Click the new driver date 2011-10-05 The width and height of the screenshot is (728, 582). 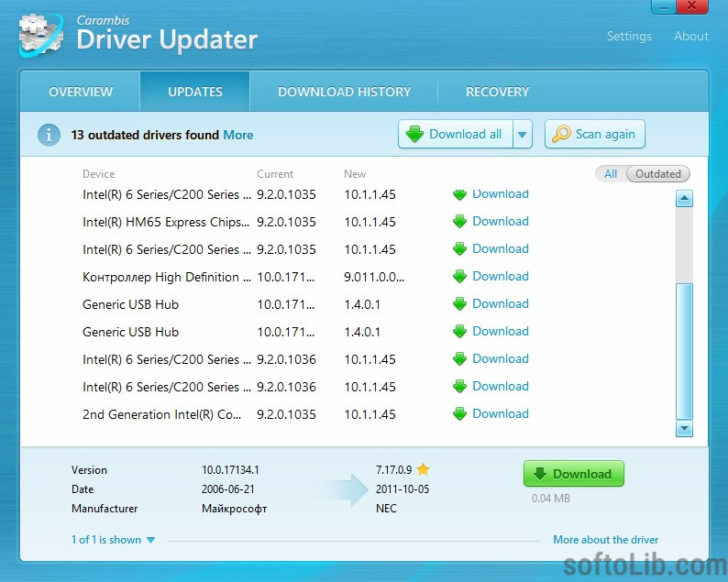[403, 489]
